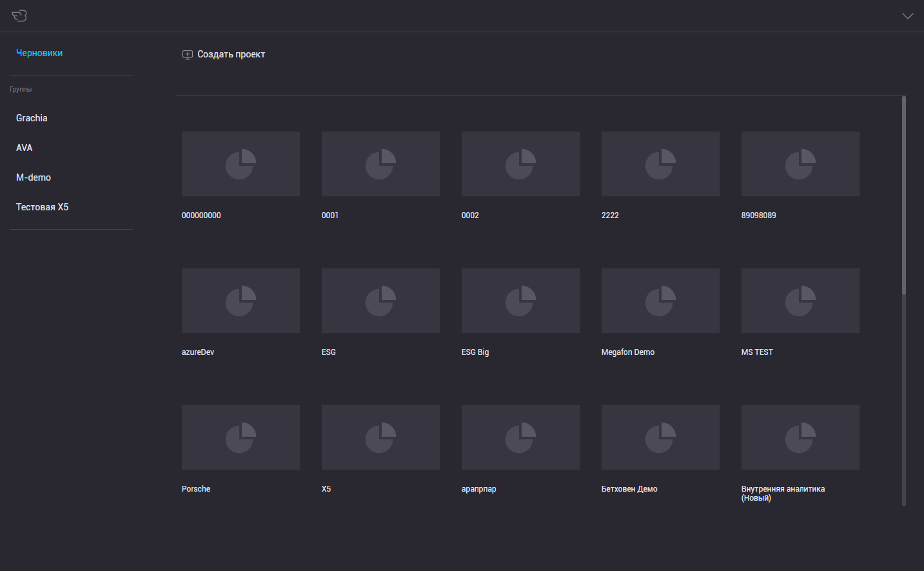The width and height of the screenshot is (924, 571).
Task: Click the 2222 project name
Action: [x=610, y=215]
